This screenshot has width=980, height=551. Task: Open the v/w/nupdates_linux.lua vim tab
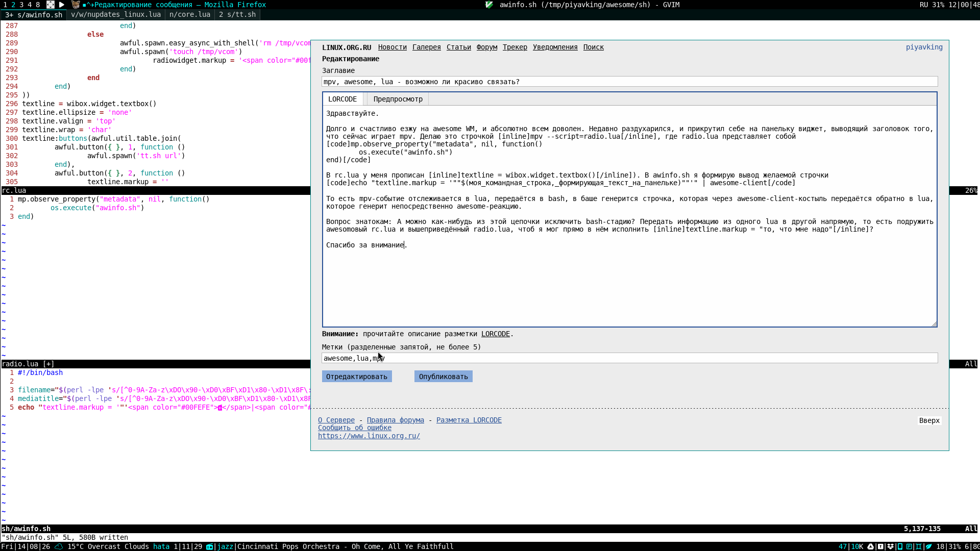point(116,15)
